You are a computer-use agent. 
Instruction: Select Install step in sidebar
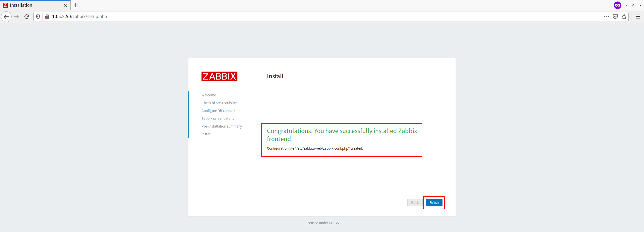click(206, 134)
